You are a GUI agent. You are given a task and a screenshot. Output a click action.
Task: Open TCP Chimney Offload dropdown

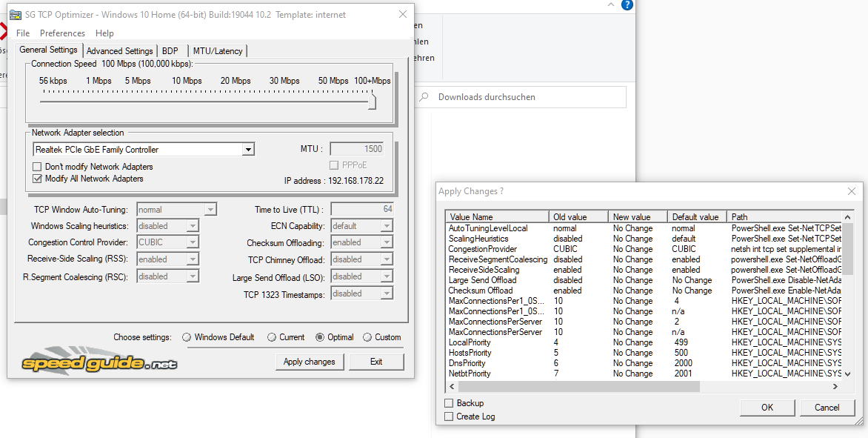387,259
